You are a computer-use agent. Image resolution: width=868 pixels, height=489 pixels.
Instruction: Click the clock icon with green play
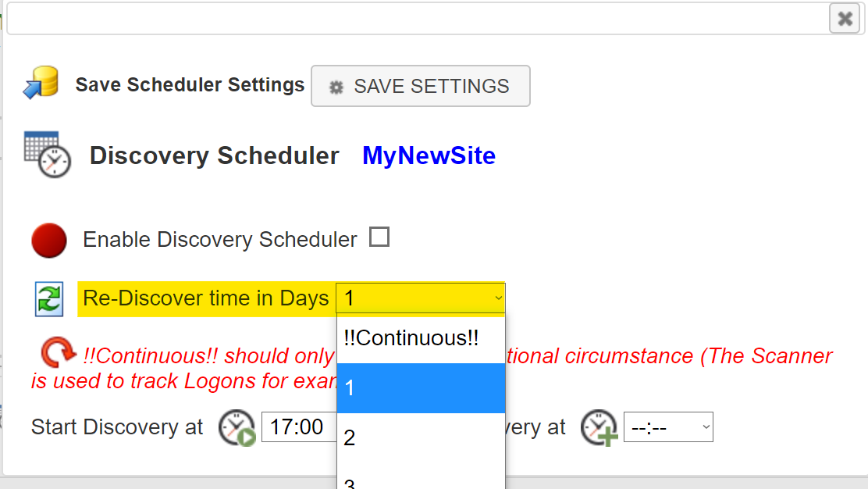(x=237, y=427)
